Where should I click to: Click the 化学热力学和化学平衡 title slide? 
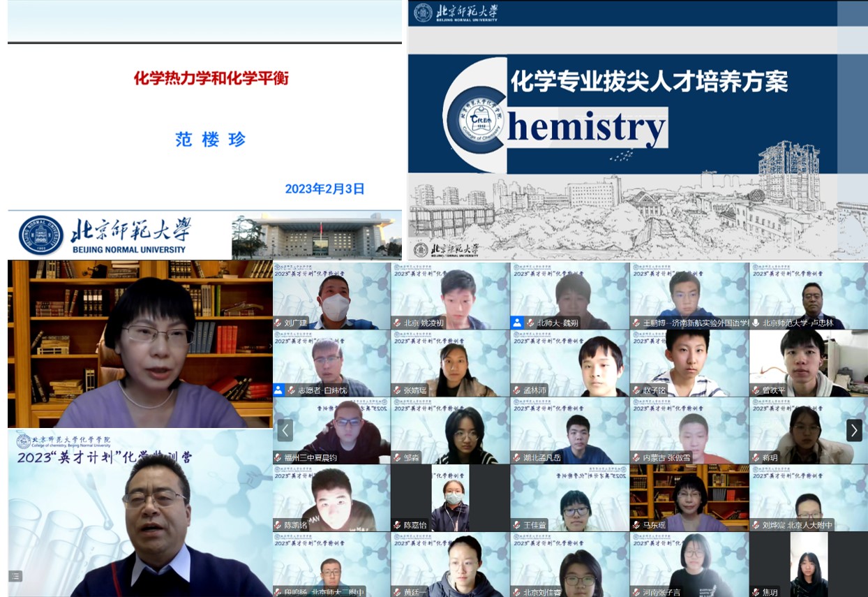click(211, 78)
